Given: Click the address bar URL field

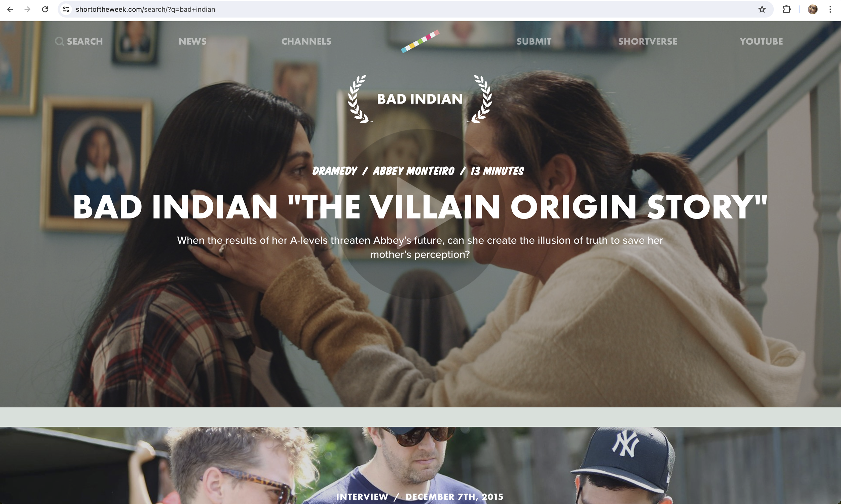Looking at the screenshot, I should pos(414,9).
